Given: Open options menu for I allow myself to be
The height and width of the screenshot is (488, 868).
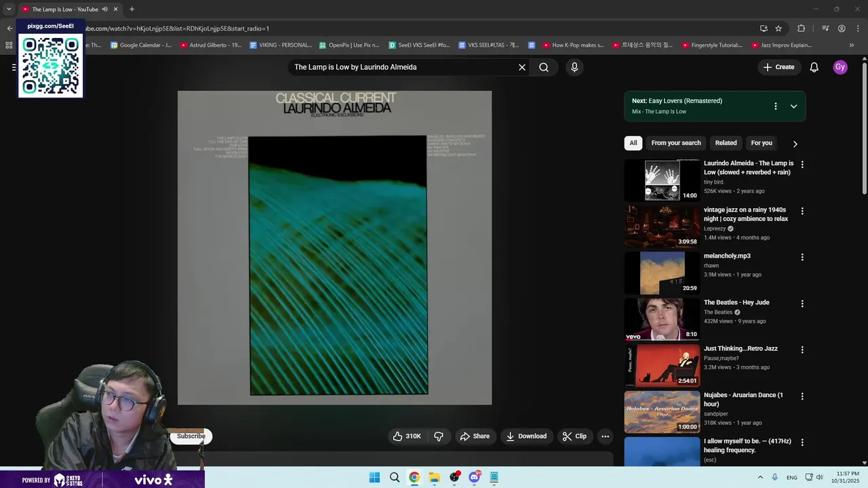Looking at the screenshot, I should click(802, 442).
